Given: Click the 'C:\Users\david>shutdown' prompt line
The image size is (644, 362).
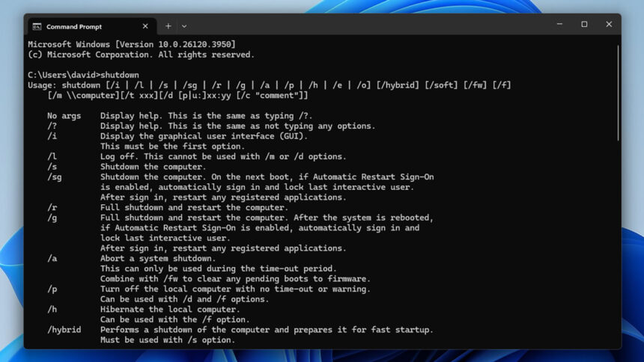Looking at the screenshot, I should [x=83, y=75].
